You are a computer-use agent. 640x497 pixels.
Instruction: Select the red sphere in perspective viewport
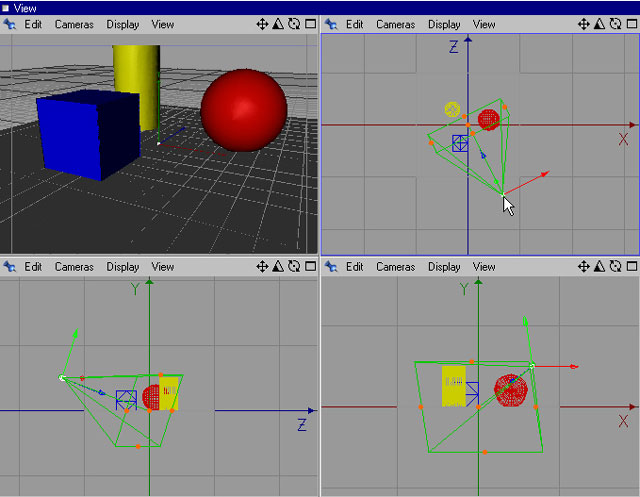[x=244, y=110]
